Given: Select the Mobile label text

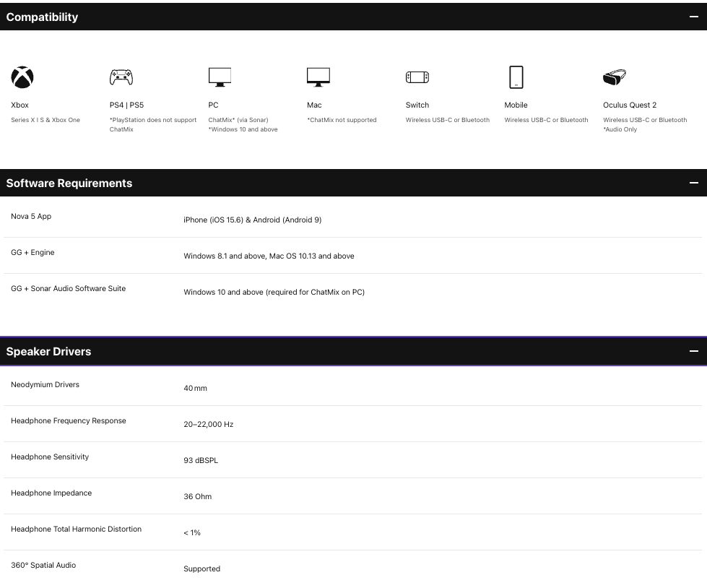Looking at the screenshot, I should click(x=516, y=105).
